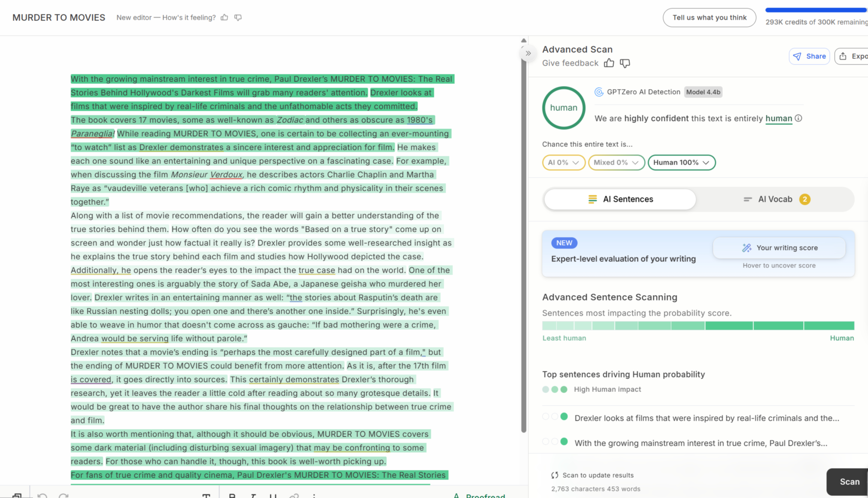Switch to the AI Sentences tab
Screen dimensions: 868x498
click(x=620, y=199)
